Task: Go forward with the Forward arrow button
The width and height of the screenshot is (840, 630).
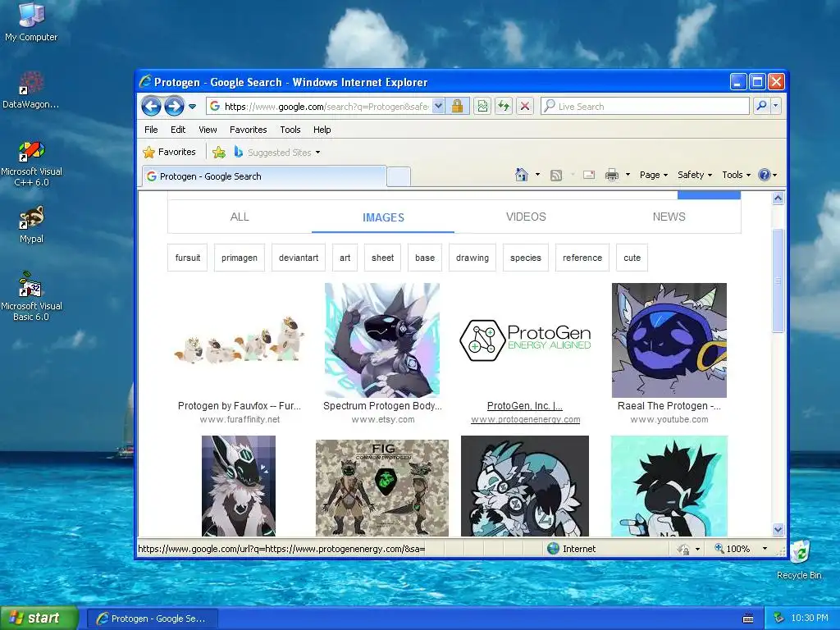Action: [174, 106]
